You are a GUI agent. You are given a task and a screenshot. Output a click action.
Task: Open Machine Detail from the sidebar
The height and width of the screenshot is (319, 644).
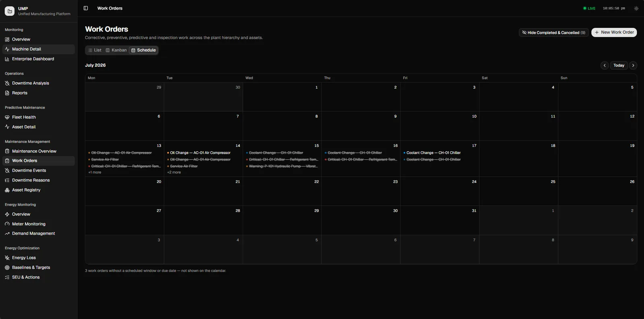click(39, 49)
